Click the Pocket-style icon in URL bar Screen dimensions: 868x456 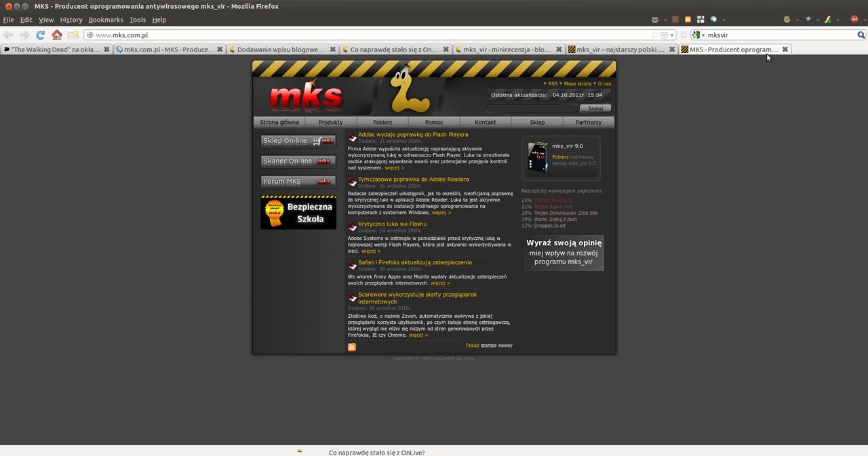tap(664, 35)
